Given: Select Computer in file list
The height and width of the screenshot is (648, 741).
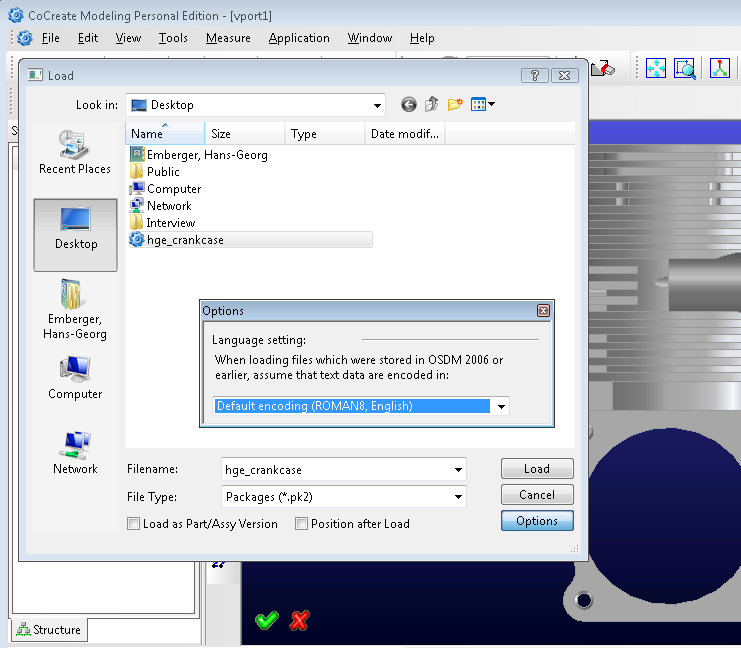Looking at the screenshot, I should pos(165,189).
